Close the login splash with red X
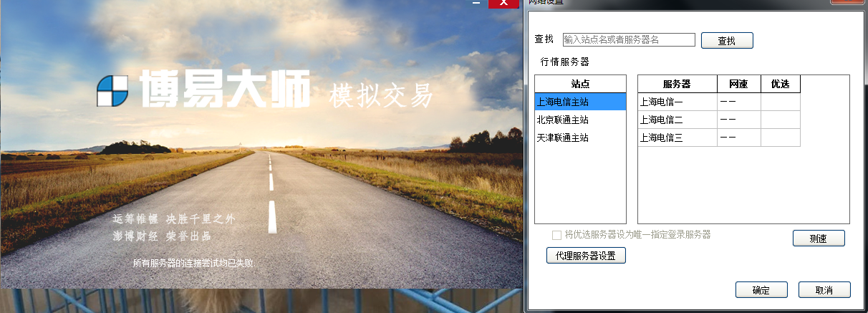 [503, 4]
